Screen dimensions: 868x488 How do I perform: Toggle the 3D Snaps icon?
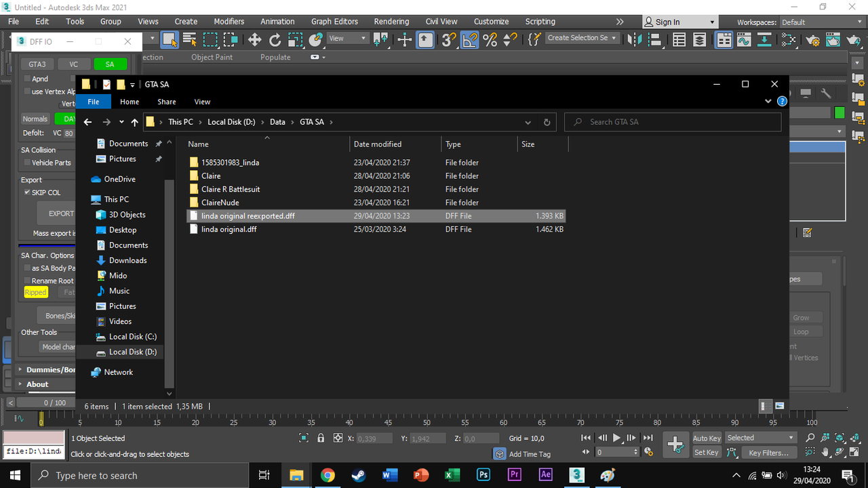448,39
